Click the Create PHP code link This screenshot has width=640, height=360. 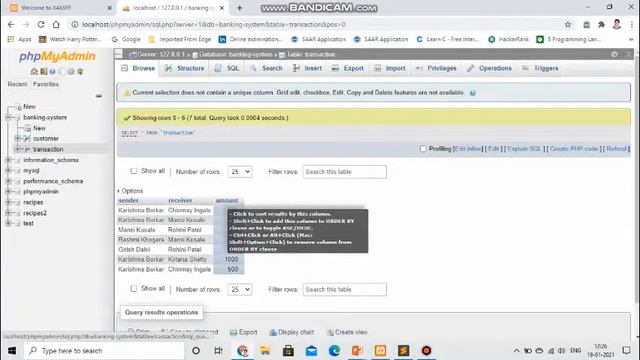click(x=574, y=149)
